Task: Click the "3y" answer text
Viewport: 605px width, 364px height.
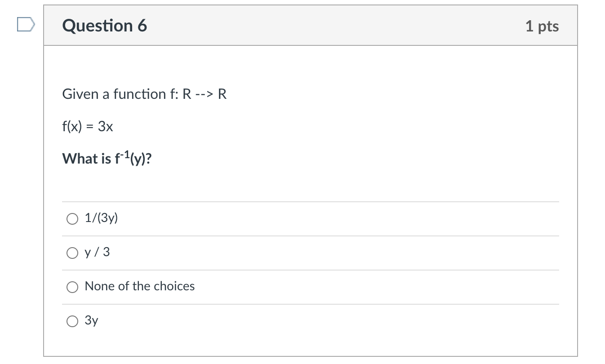Action: (91, 320)
